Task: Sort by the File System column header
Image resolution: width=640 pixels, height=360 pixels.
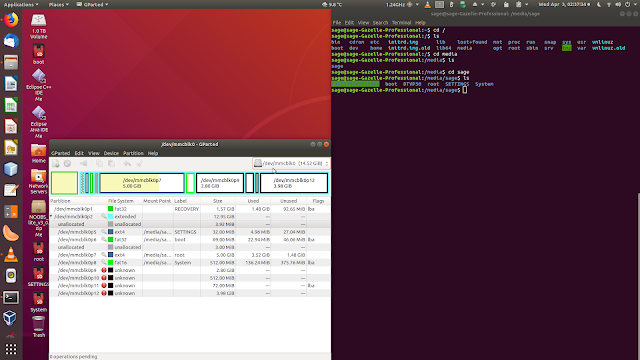Action: [124, 201]
